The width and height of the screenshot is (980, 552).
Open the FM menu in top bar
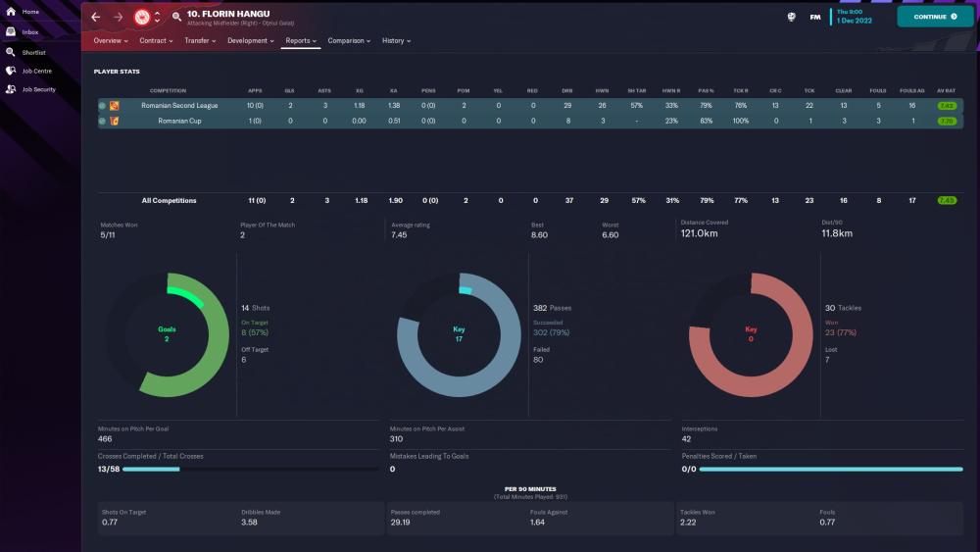tap(814, 17)
